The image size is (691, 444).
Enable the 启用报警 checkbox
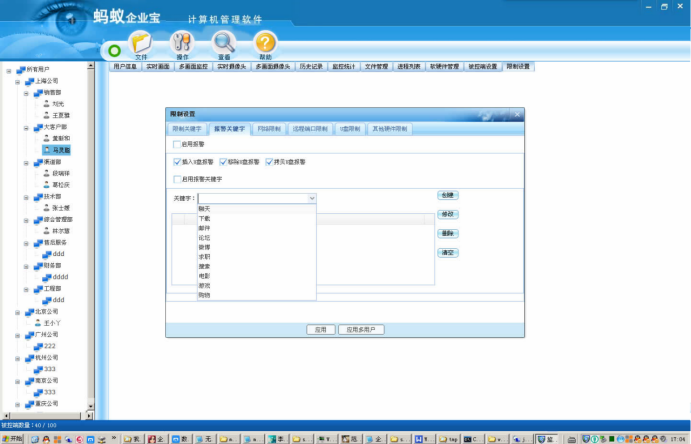178,144
